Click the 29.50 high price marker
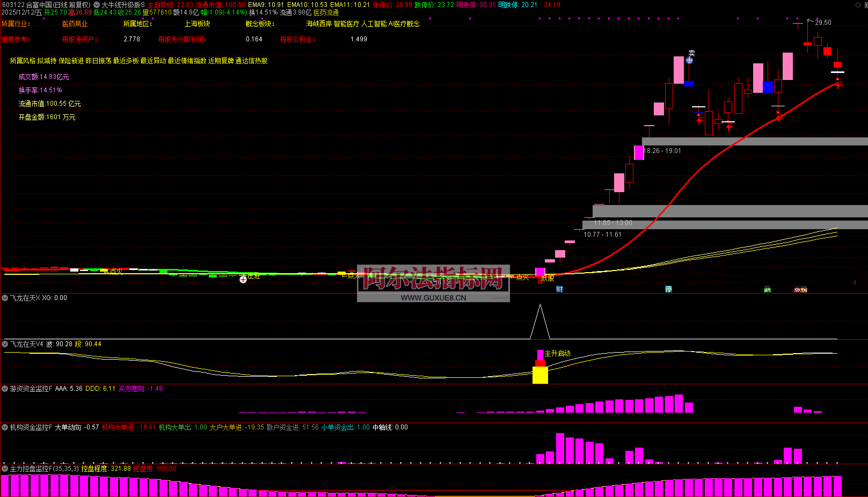 point(822,23)
